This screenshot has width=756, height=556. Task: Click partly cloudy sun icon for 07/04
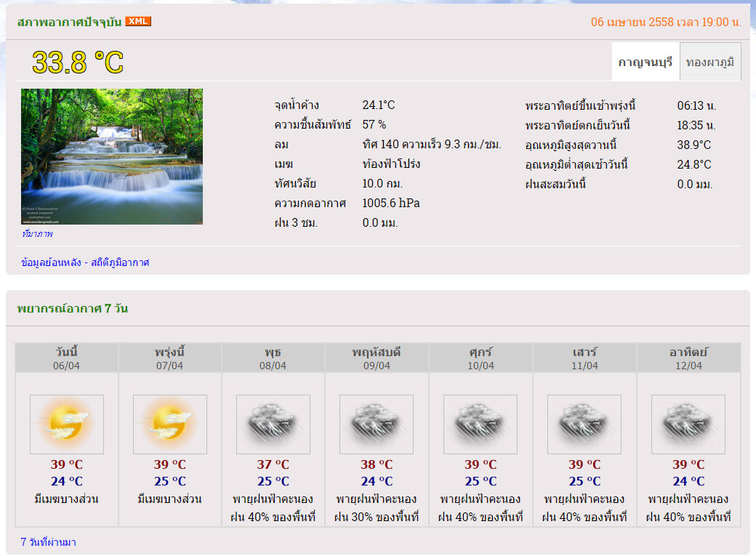169,424
